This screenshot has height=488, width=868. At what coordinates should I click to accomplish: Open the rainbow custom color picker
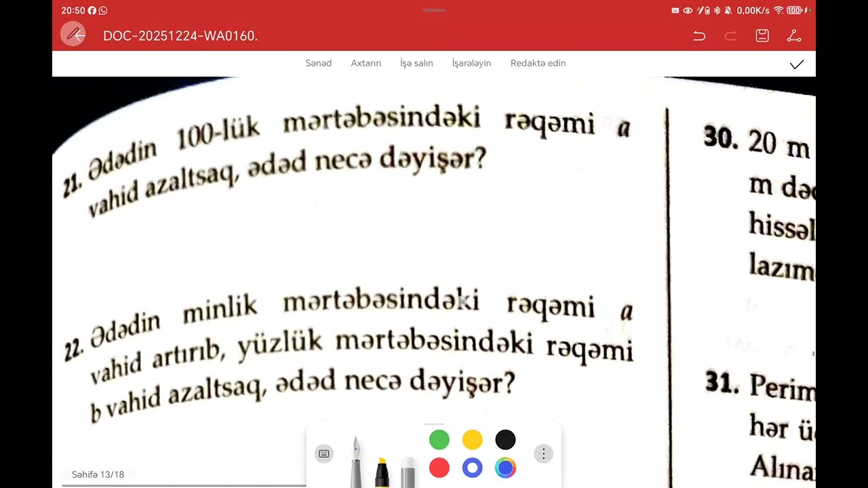pyautogui.click(x=505, y=468)
